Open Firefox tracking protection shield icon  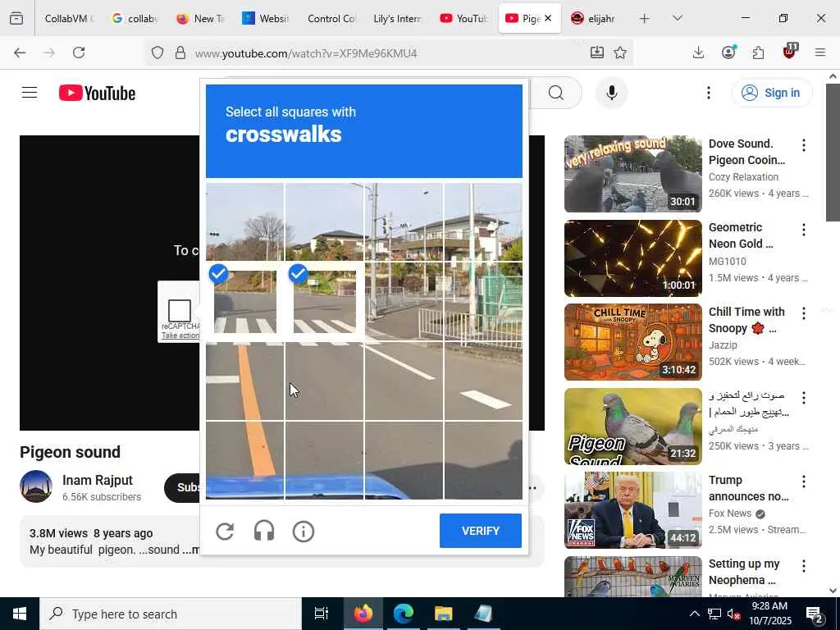click(157, 52)
